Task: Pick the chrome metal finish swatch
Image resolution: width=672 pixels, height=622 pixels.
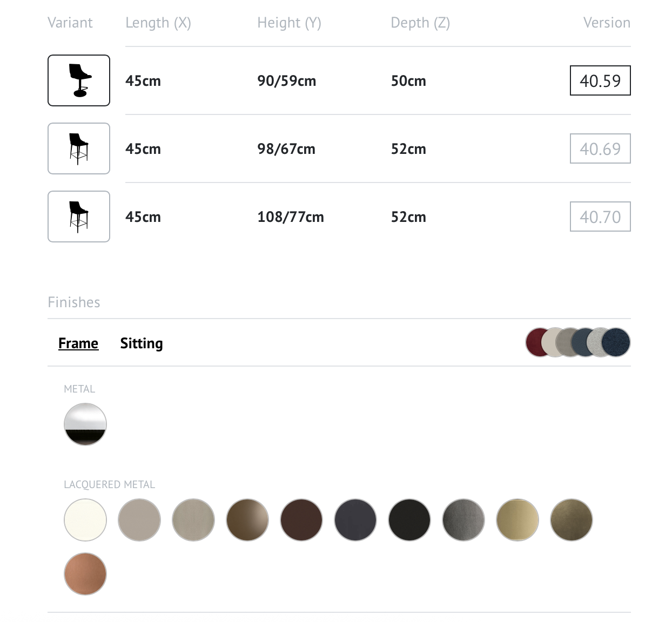Action: pos(85,424)
